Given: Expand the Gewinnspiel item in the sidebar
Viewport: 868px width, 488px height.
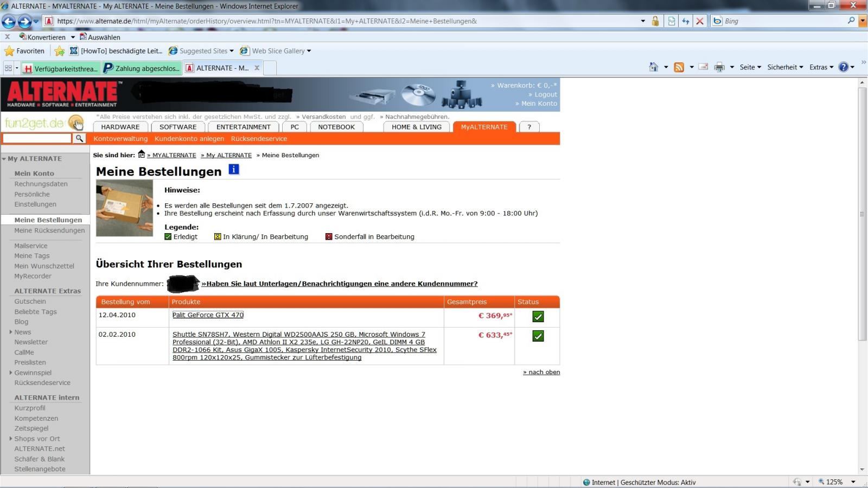Looking at the screenshot, I should [x=11, y=373].
